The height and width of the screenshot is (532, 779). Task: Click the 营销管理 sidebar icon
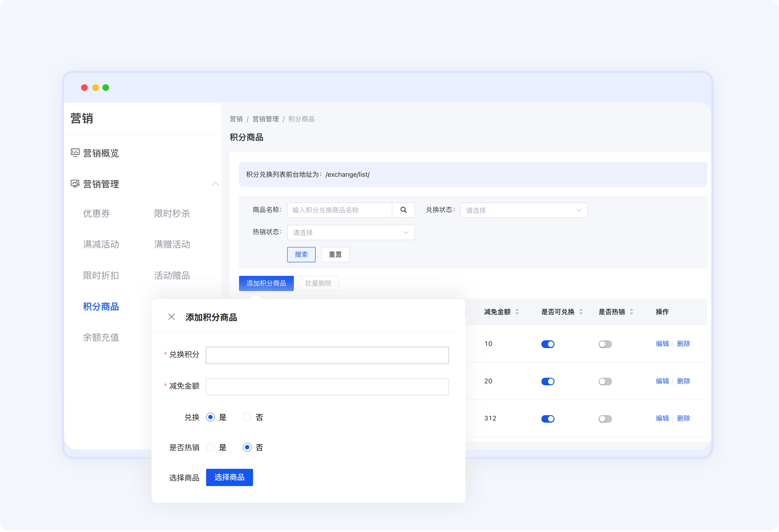[x=75, y=184]
